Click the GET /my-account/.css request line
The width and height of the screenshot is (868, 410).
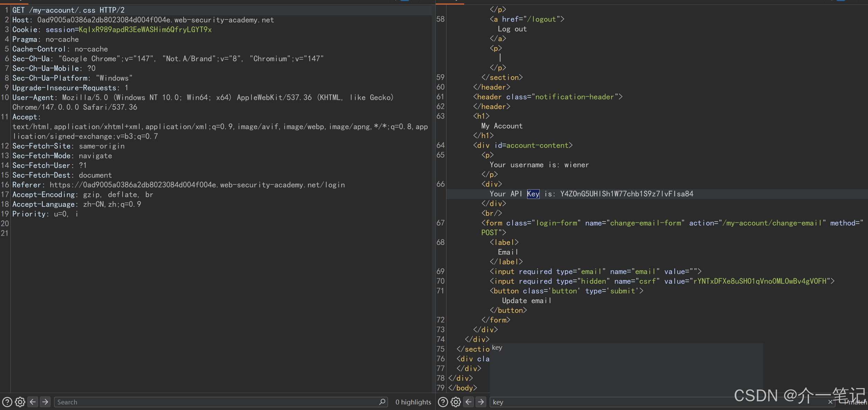pyautogui.click(x=69, y=10)
